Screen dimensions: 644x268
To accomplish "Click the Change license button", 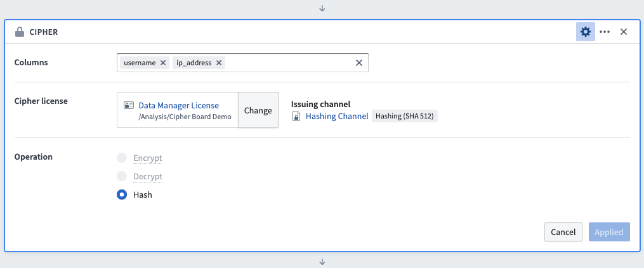I will pos(258,110).
